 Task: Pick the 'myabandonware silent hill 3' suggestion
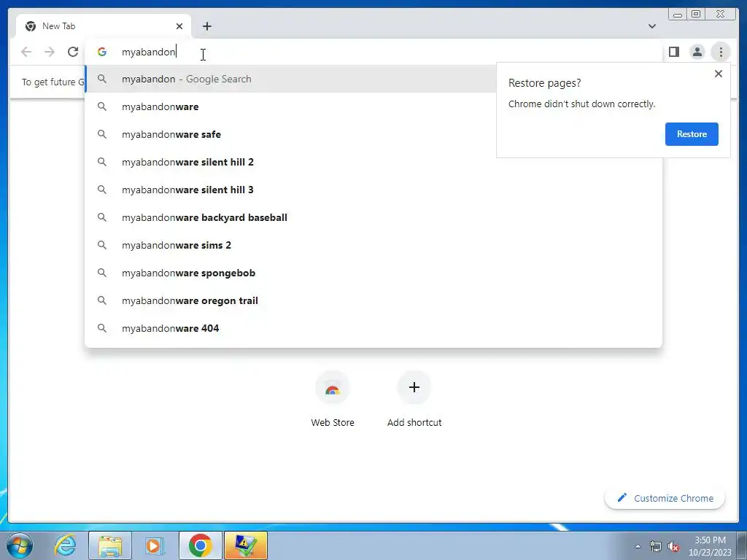pos(373,190)
